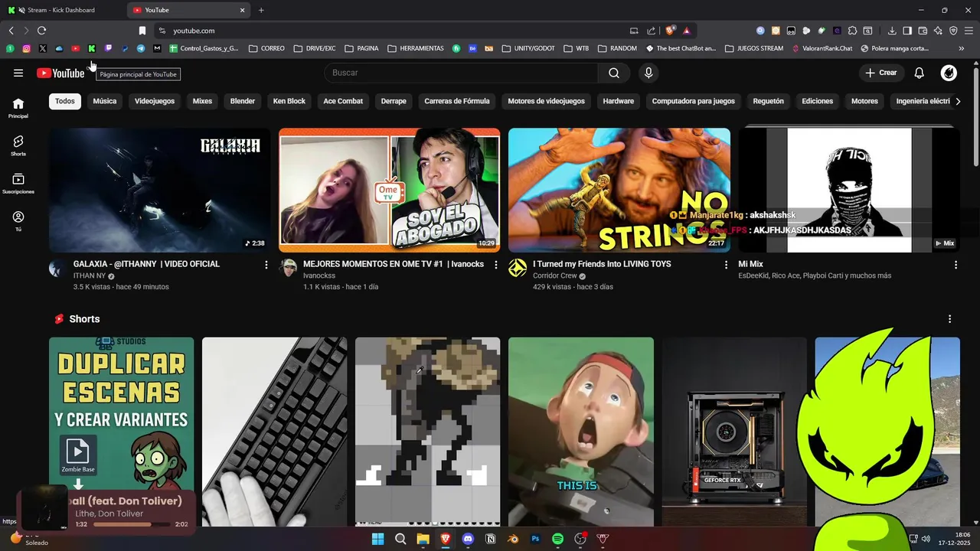Open the DRIVE/EXC bookmarks folder
This screenshot has width=980, height=551.
click(314, 48)
